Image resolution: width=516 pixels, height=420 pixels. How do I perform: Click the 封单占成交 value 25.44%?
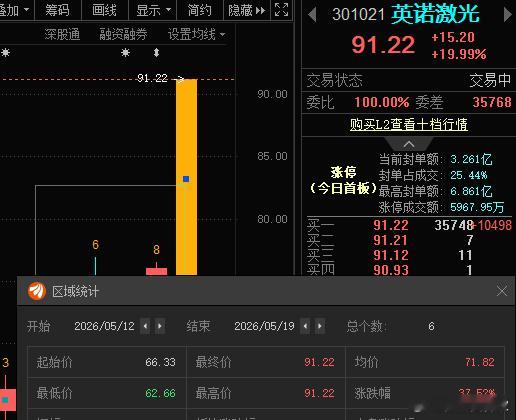469,175
